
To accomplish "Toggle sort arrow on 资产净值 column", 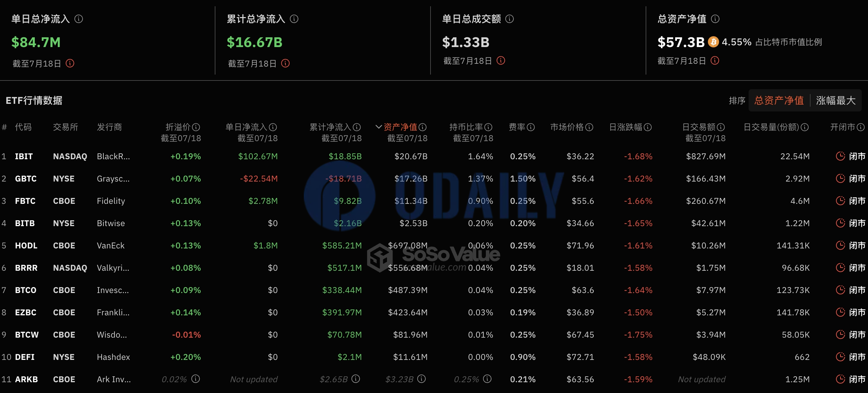I will point(379,127).
